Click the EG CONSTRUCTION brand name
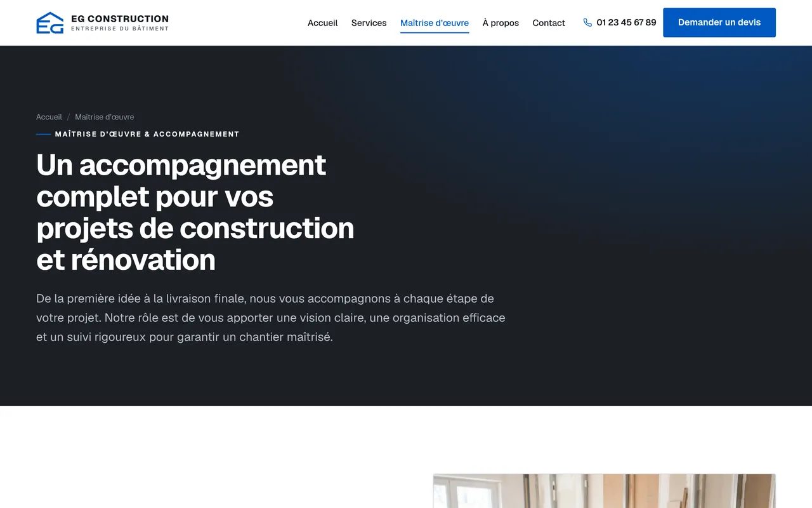 (120, 18)
